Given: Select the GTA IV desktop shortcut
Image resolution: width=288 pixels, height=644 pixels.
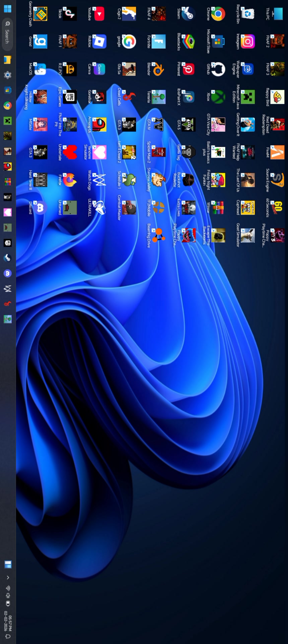Looking at the screenshot, I should point(158,124).
